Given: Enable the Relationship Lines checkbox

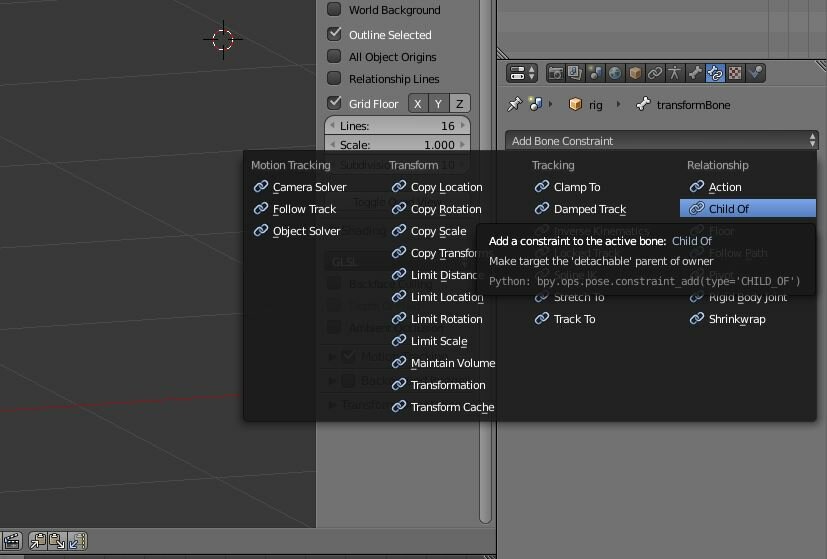Looking at the screenshot, I should pyautogui.click(x=334, y=78).
